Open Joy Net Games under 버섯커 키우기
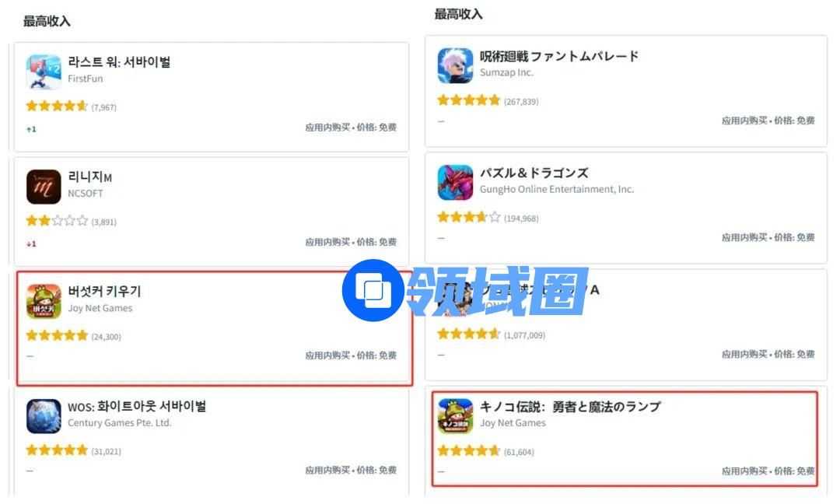Screen dimensions: 840x504 pyautogui.click(x=100, y=308)
